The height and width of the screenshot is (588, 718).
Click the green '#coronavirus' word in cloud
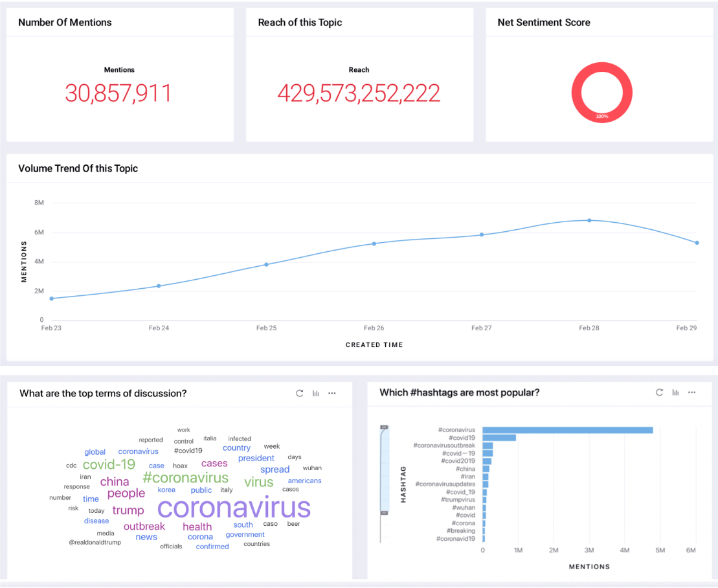(x=185, y=478)
